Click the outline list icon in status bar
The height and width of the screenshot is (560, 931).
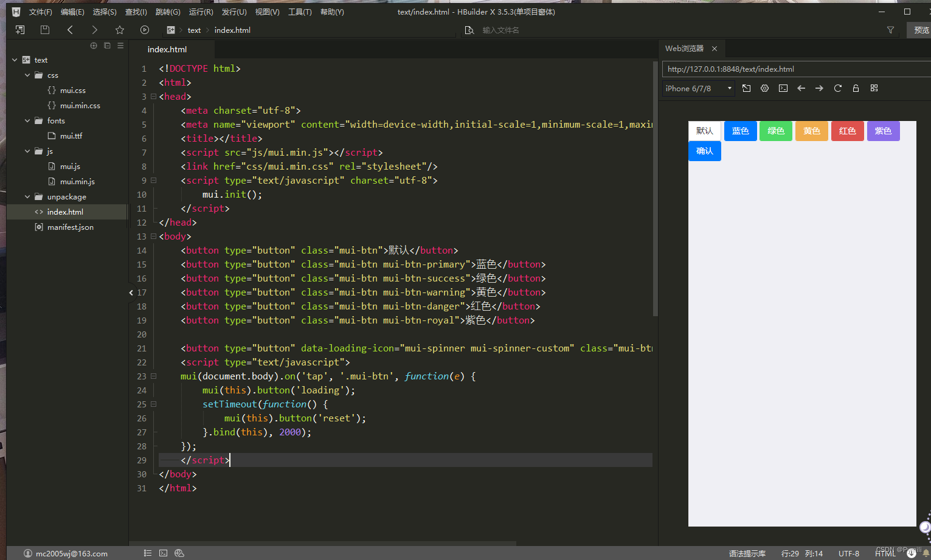tap(148, 553)
